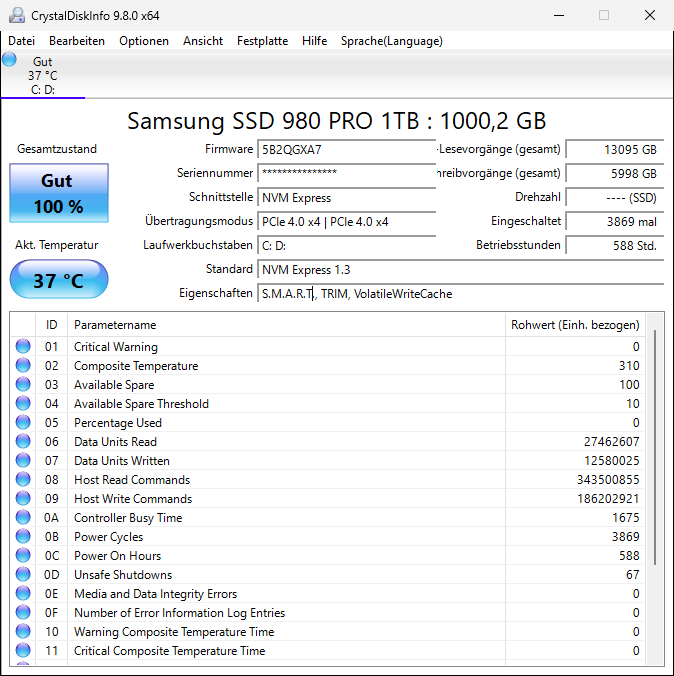Open the Sprache(Language) menu
This screenshot has width=674, height=676.
[392, 41]
